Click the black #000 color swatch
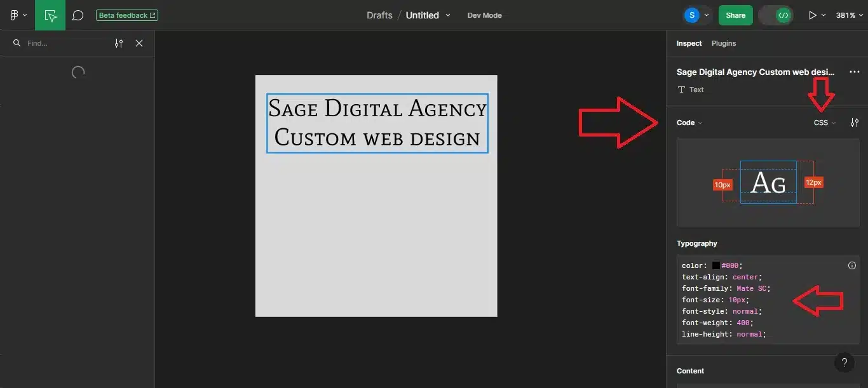The height and width of the screenshot is (388, 868). (x=715, y=265)
